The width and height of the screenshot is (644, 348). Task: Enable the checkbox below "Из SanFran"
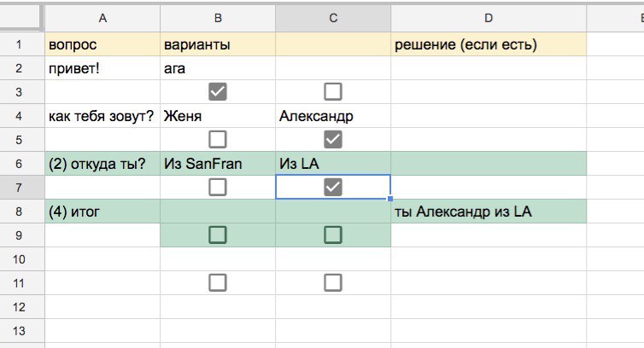218,187
